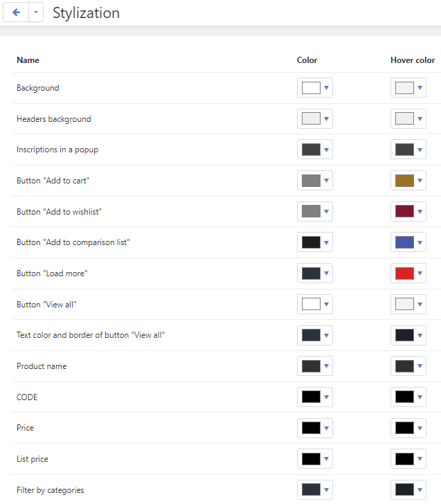This screenshot has width=441, height=504.
Task: Click Button View all white color swatch
Action: (311, 304)
